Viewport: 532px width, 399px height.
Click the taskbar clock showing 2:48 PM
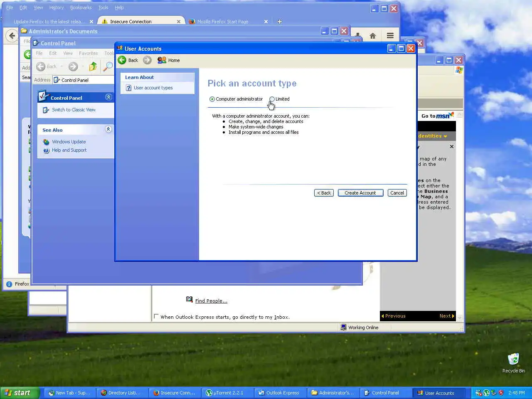516,393
